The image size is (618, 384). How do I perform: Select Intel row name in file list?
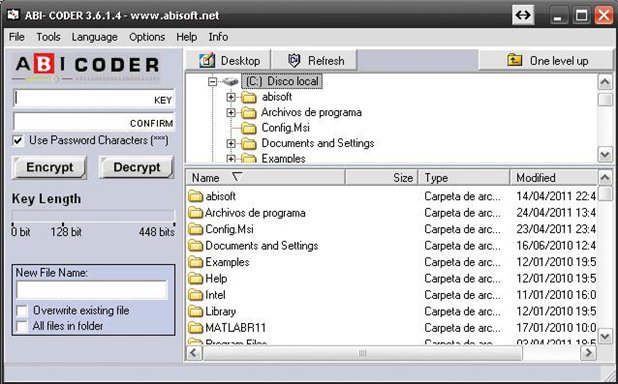coord(215,295)
